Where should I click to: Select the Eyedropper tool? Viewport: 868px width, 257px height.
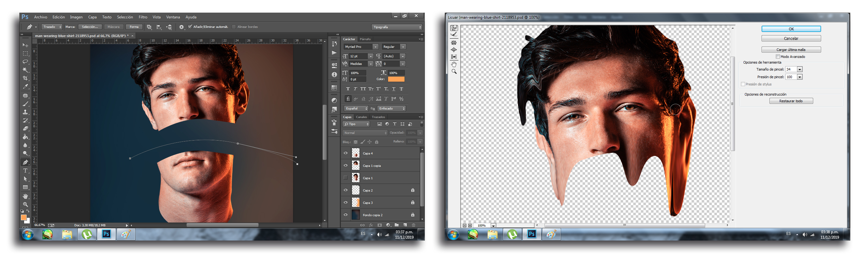25,87
